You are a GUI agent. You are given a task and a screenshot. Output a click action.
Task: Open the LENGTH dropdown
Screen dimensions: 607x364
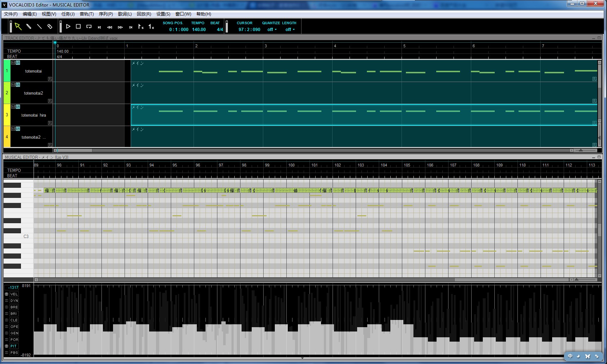point(290,30)
